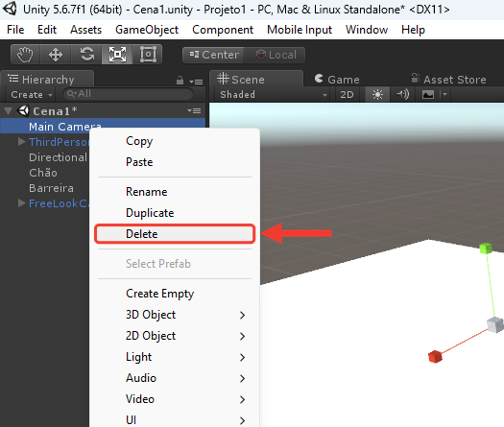Switch to the Game tab
This screenshot has height=427, width=504.
point(337,79)
